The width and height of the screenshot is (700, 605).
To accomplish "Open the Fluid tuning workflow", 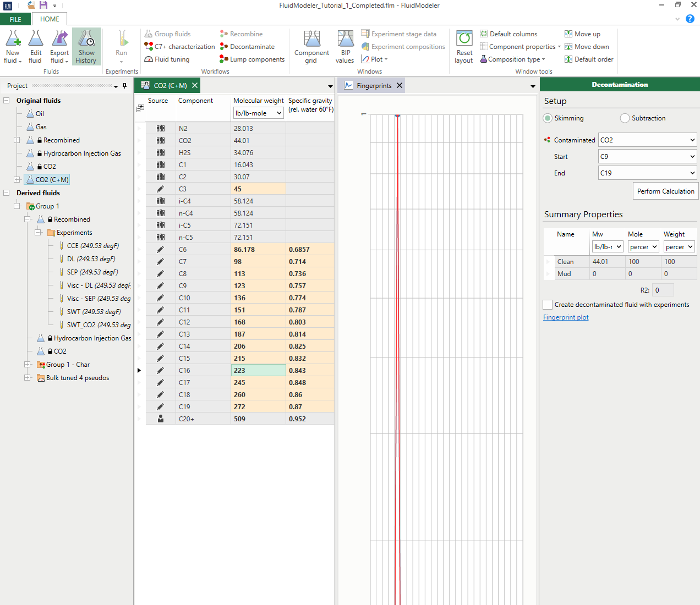I will [167, 59].
